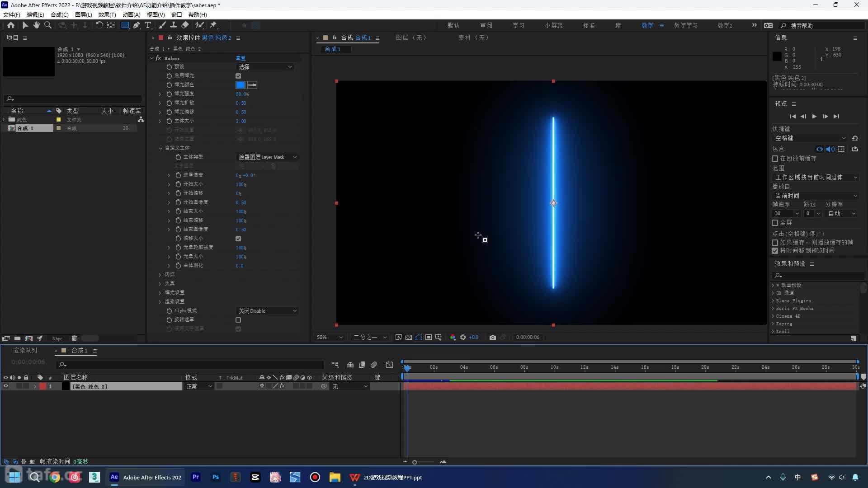Toggle mask and shape path visibility
Viewport: 868px width, 488px height.
click(x=419, y=338)
